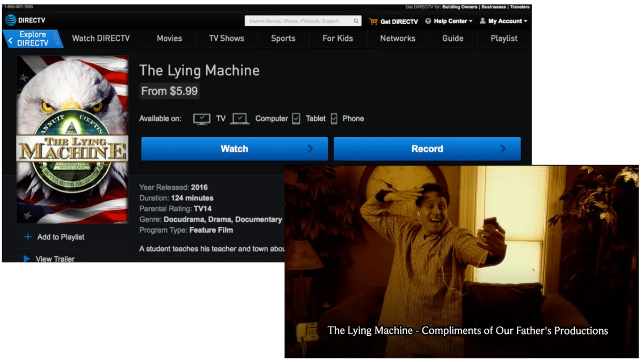Click the Program Type: Feature Film text
The image size is (644, 362).
[x=186, y=230]
